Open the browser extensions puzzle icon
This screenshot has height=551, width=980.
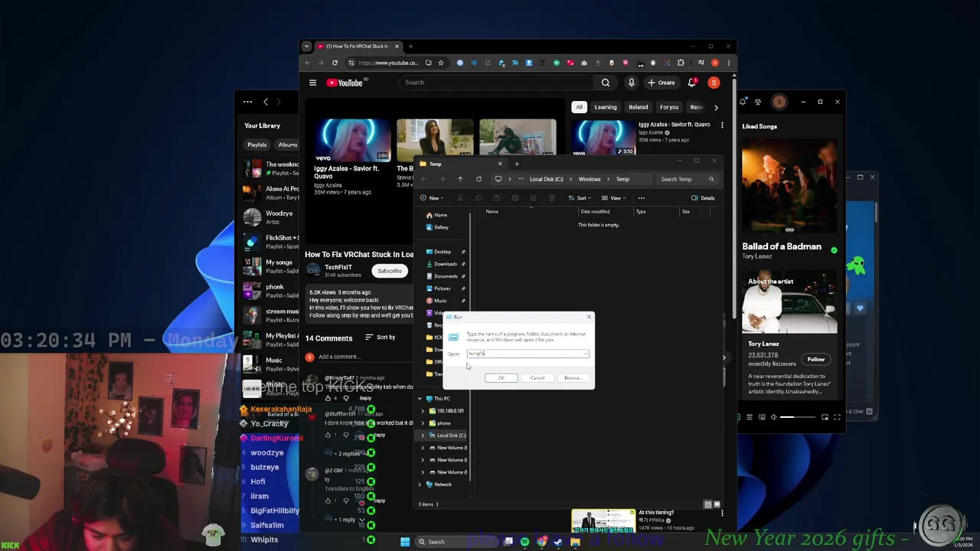point(681,63)
